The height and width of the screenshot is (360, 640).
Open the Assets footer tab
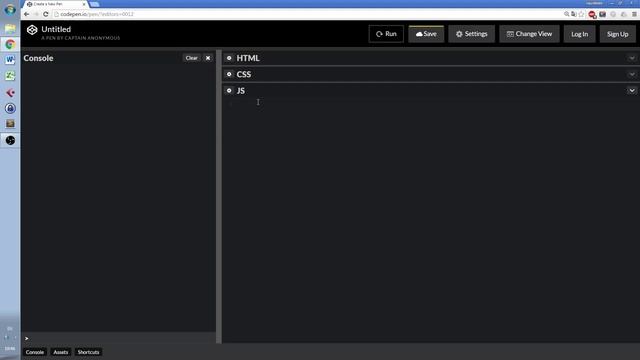coord(61,352)
